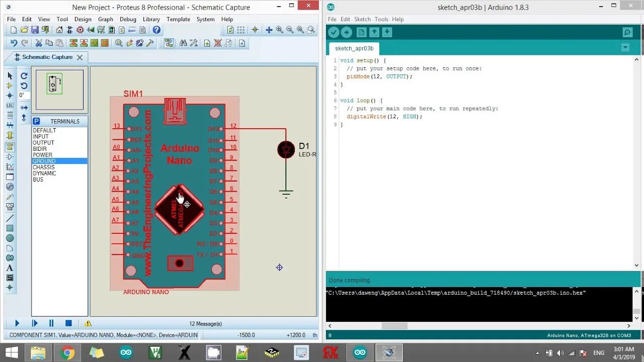The width and height of the screenshot is (644, 362).
Task: Select the 2D Graphics Line tool
Action: (x=10, y=218)
